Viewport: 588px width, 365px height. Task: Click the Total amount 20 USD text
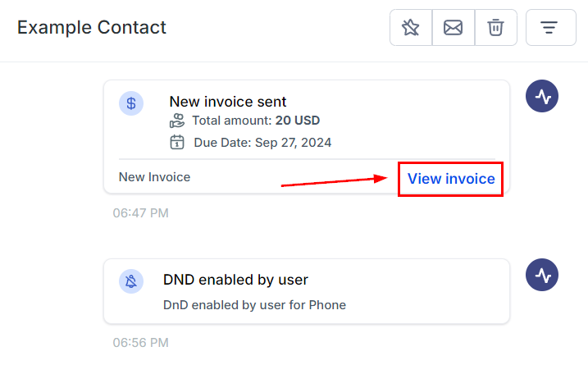point(256,121)
